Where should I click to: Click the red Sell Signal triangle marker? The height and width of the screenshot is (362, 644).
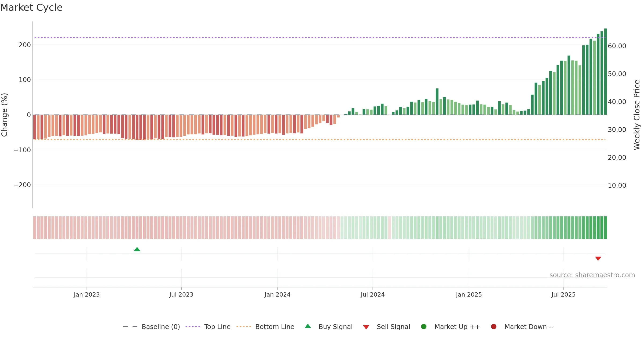coord(598,258)
